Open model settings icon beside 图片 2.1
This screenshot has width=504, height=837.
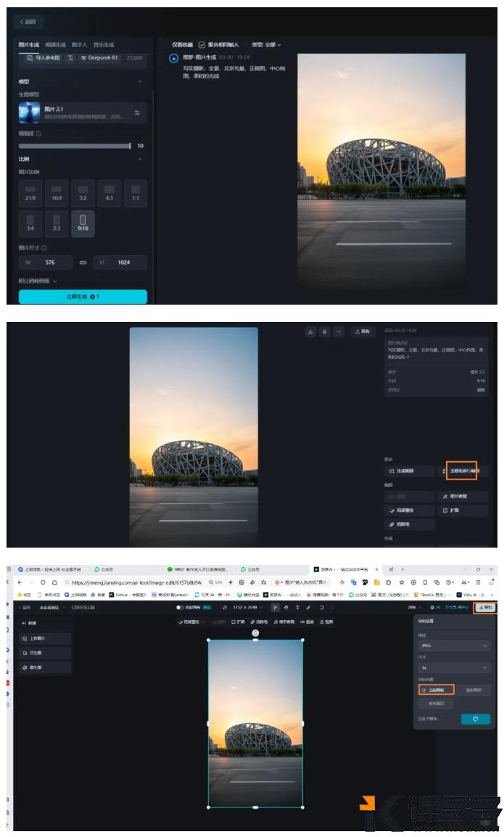137,112
